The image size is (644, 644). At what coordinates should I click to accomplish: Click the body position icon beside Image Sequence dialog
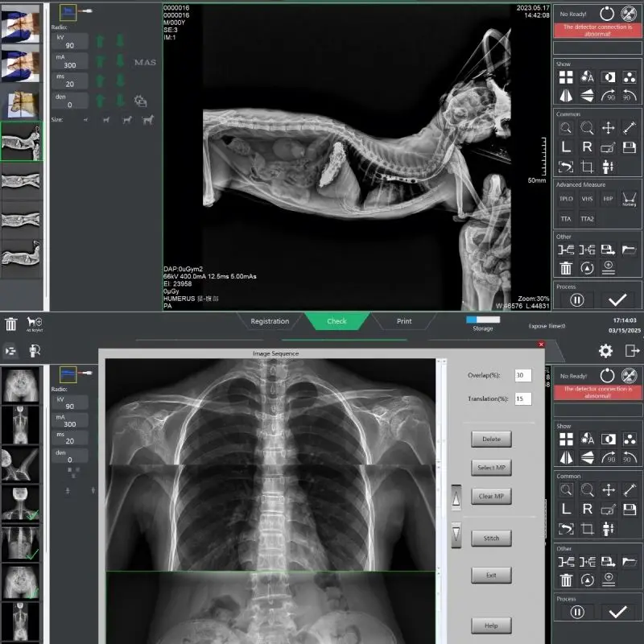click(x=609, y=529)
